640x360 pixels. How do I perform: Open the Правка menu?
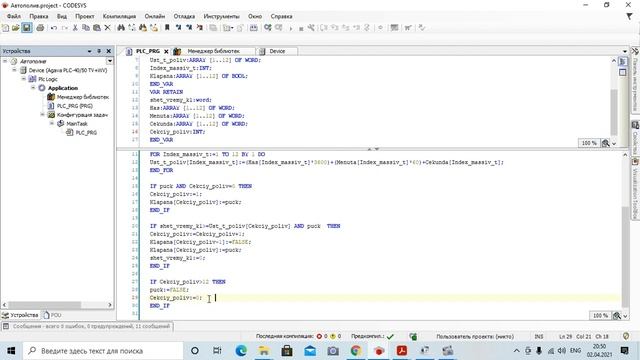point(39,16)
